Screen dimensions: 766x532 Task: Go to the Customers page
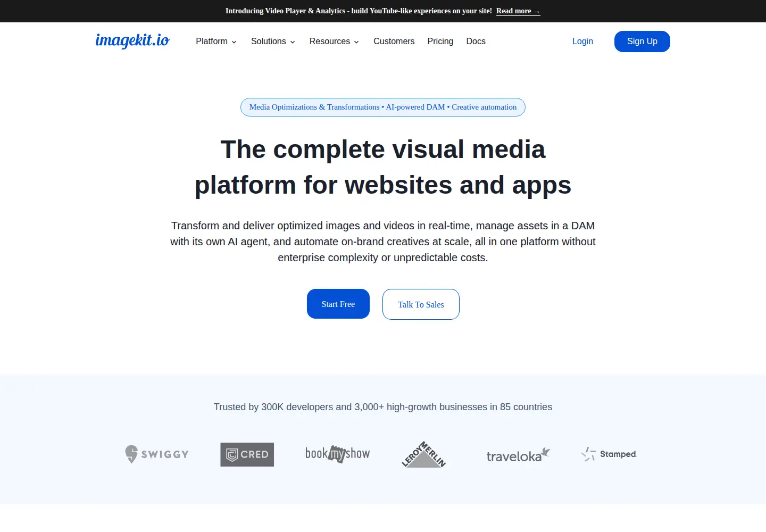pos(394,41)
